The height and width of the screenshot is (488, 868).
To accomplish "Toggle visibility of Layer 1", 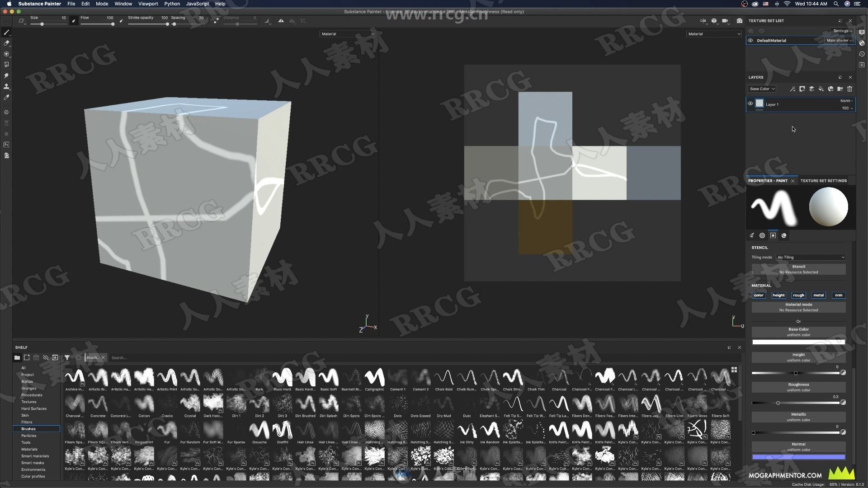I will [750, 103].
